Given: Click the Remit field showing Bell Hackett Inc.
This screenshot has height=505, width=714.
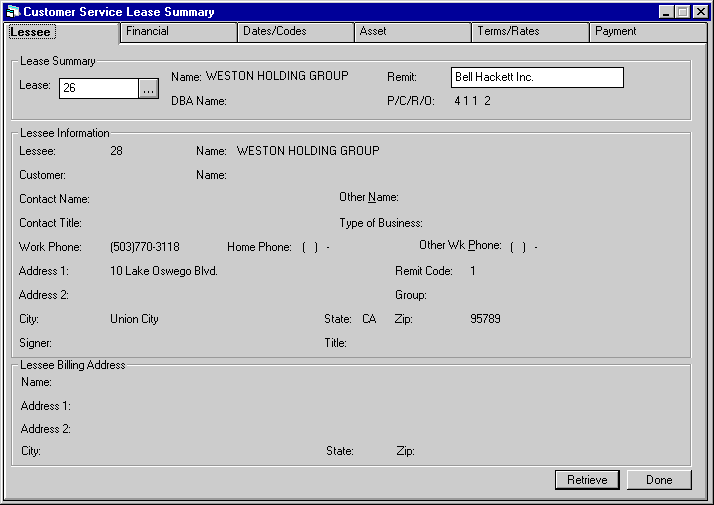Looking at the screenshot, I should 537,77.
